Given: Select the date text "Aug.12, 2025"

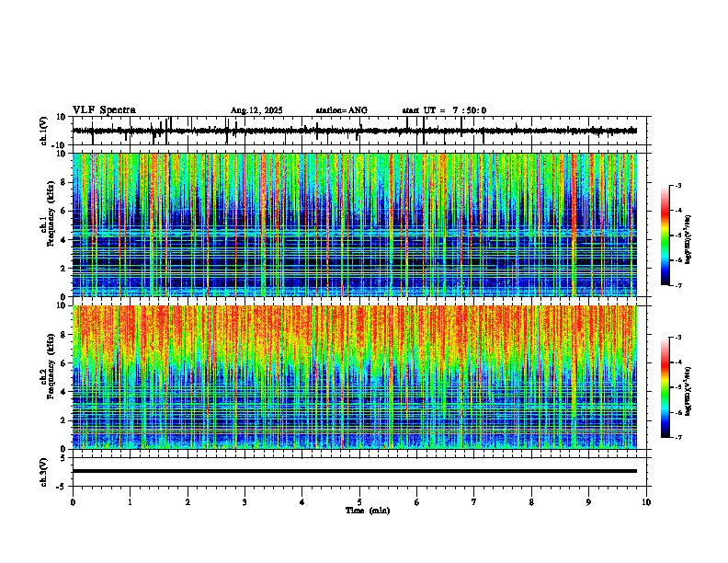Looking at the screenshot, I should pos(256,110).
